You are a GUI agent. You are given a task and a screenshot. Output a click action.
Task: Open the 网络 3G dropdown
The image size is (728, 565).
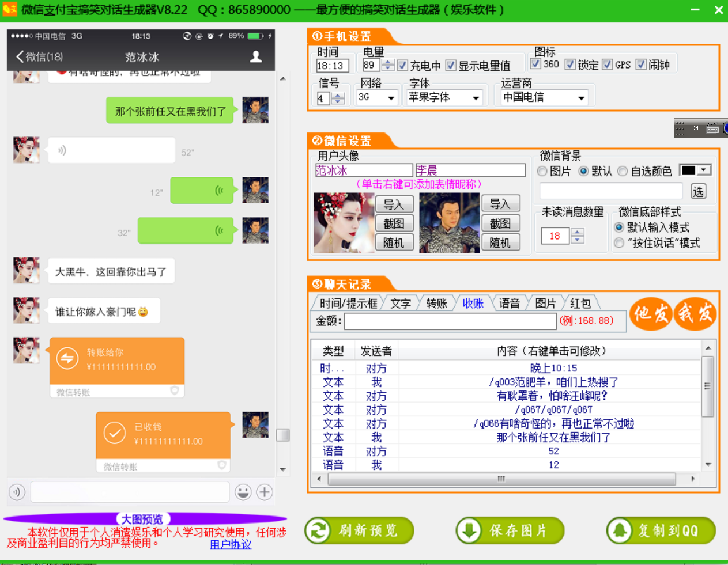click(377, 97)
